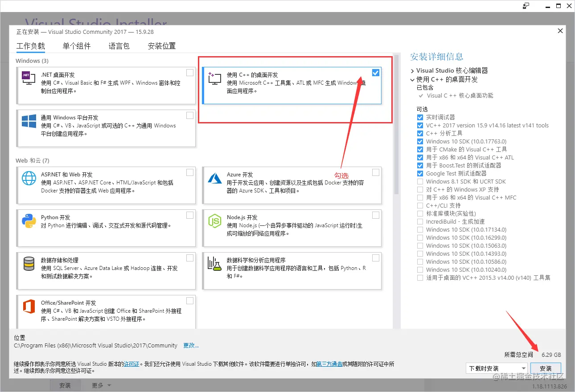Check Windows 10 SDK (10.0.15063.0)
This screenshot has width=575, height=392.
(420, 245)
